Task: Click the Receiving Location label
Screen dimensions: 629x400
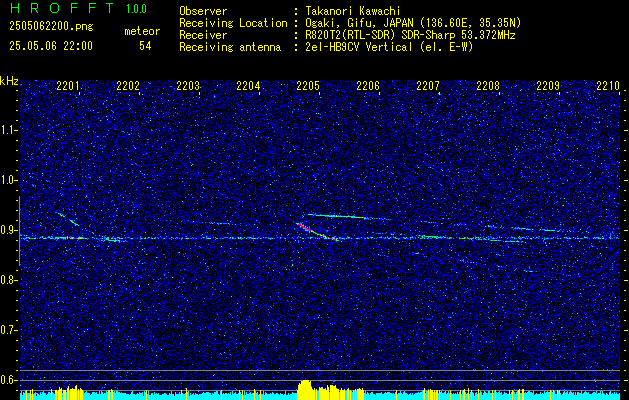Action: click(x=233, y=23)
